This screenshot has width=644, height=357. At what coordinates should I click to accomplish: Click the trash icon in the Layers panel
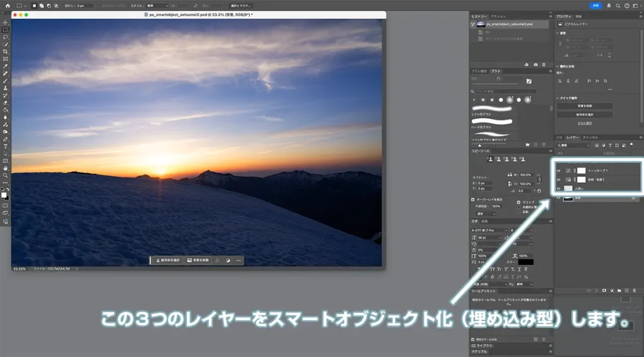tap(634, 290)
